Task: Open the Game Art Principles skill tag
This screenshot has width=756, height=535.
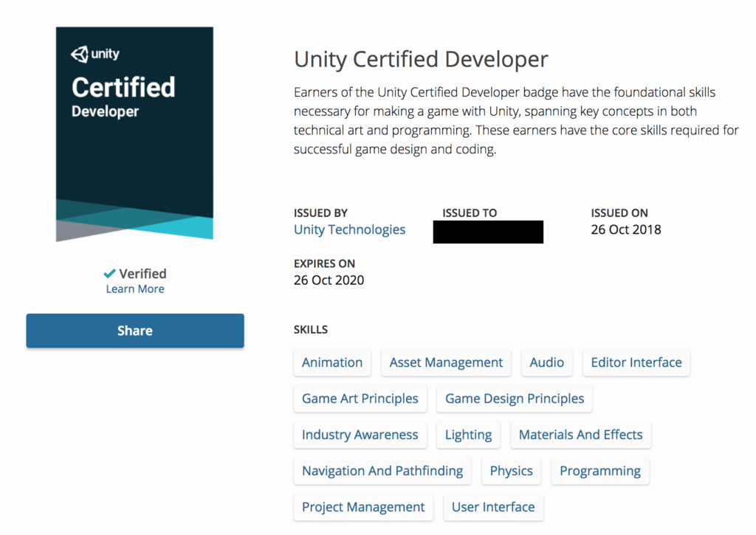Action: [x=360, y=398]
